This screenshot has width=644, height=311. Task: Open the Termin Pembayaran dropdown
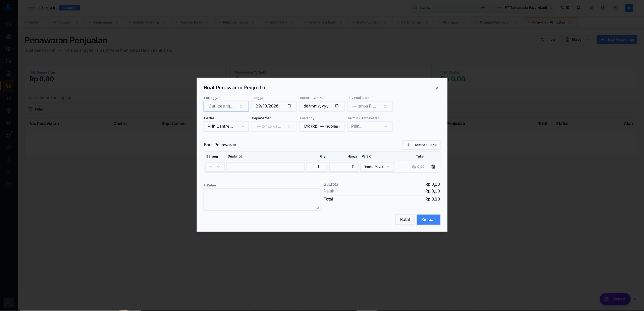click(x=370, y=126)
